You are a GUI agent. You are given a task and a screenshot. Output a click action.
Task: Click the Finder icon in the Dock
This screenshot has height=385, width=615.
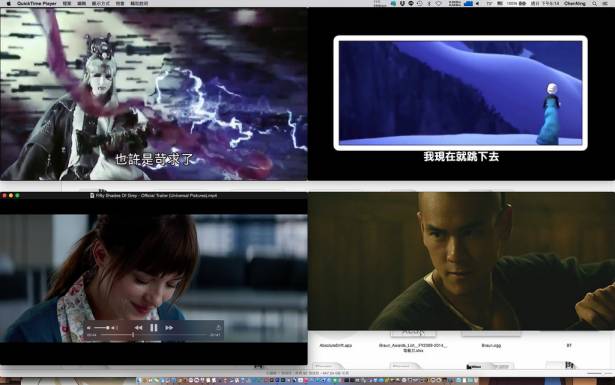(139, 380)
